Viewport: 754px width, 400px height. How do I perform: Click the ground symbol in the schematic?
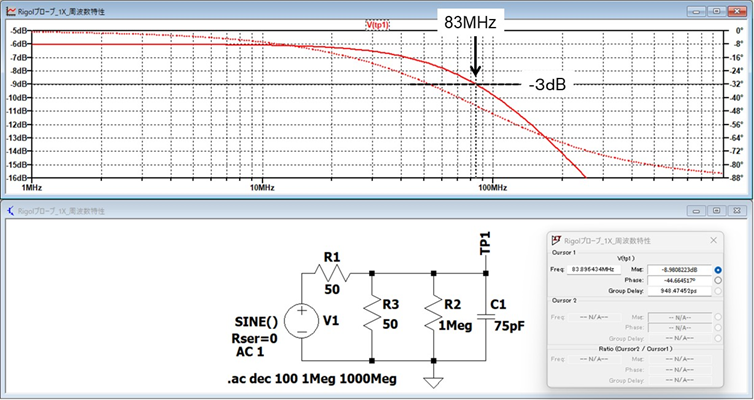coord(433,379)
